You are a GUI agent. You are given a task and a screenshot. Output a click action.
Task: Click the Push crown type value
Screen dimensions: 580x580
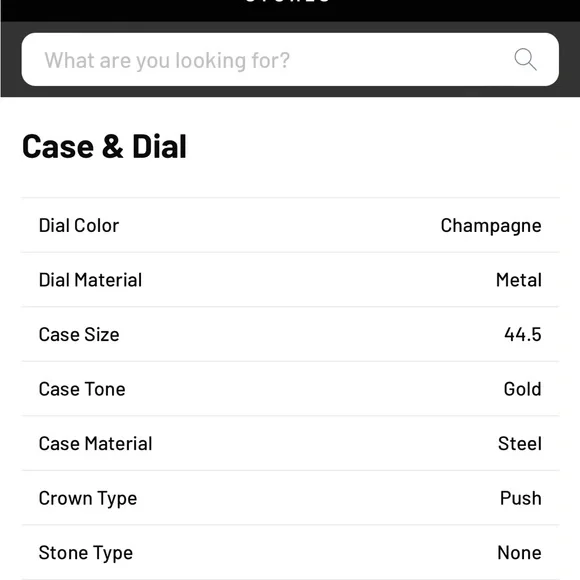point(521,498)
